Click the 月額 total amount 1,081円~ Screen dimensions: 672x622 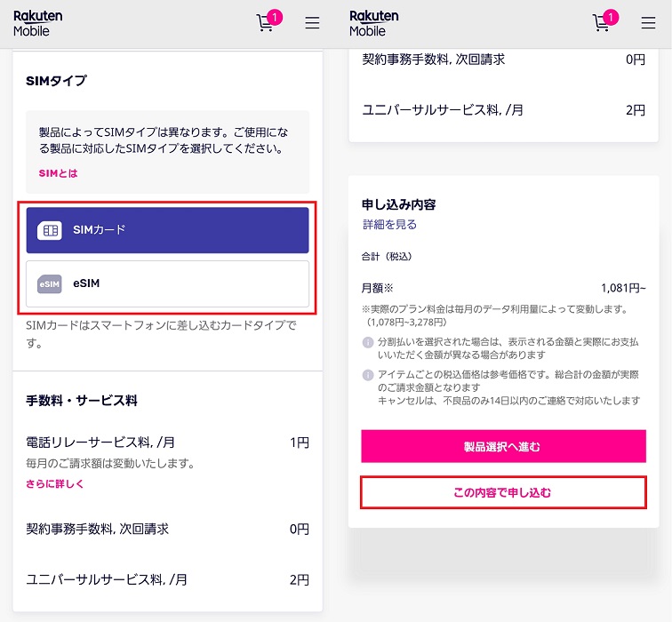[623, 288]
